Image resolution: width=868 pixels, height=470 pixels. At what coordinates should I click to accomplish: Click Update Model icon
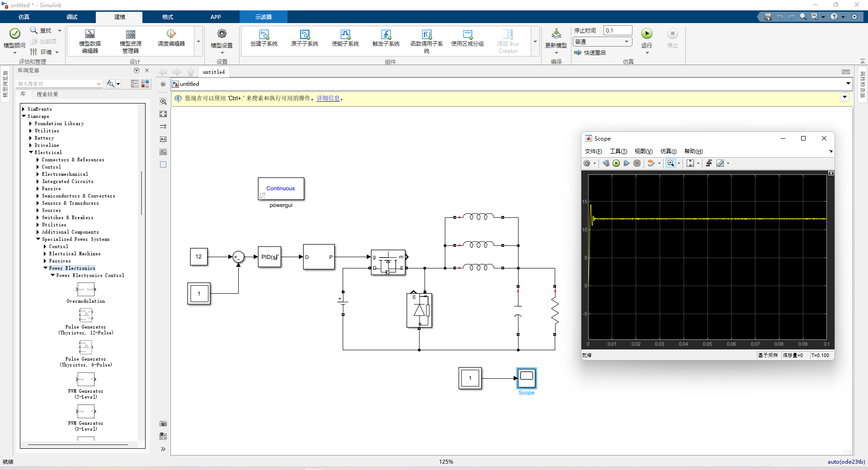coord(556,34)
